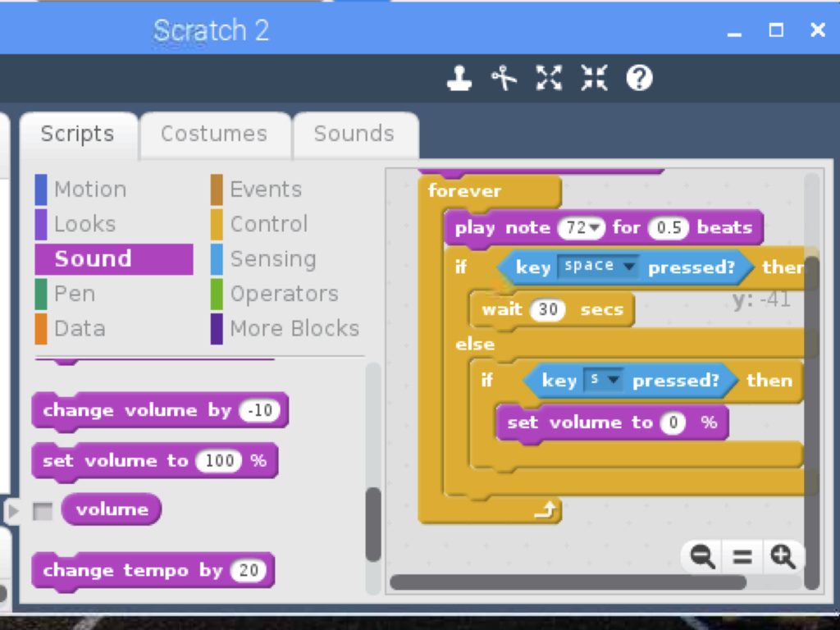Switch to the Costumes tab
Image resolution: width=840 pixels, height=630 pixels.
214,134
